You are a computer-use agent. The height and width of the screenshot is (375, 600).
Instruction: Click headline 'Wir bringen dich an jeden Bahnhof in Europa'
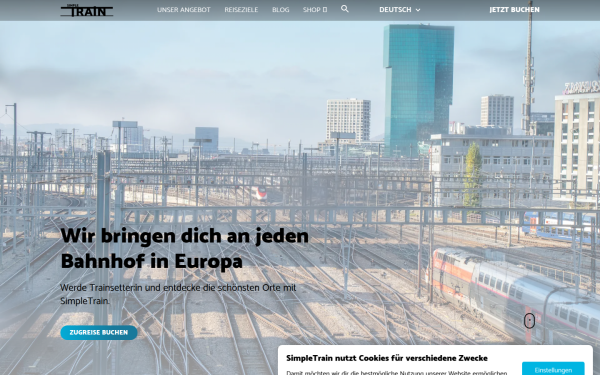(x=184, y=248)
